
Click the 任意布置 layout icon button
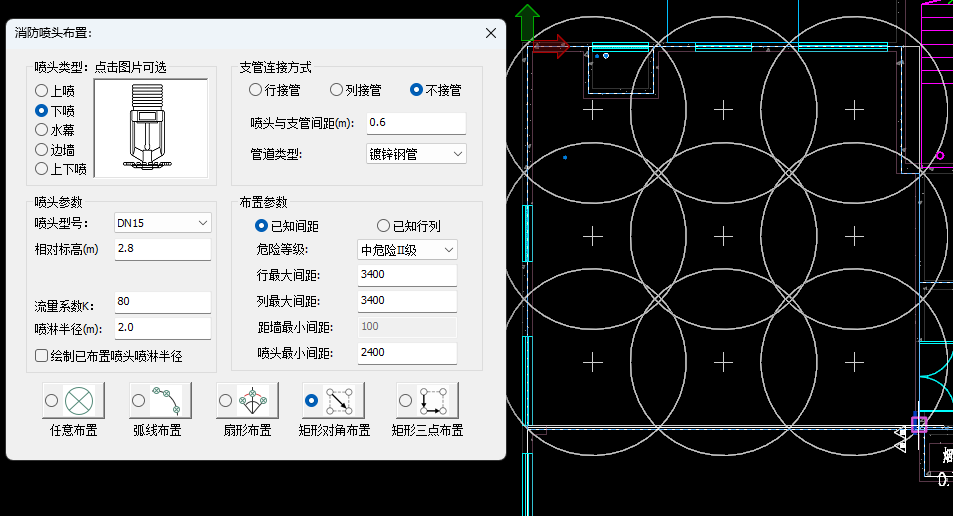point(79,401)
